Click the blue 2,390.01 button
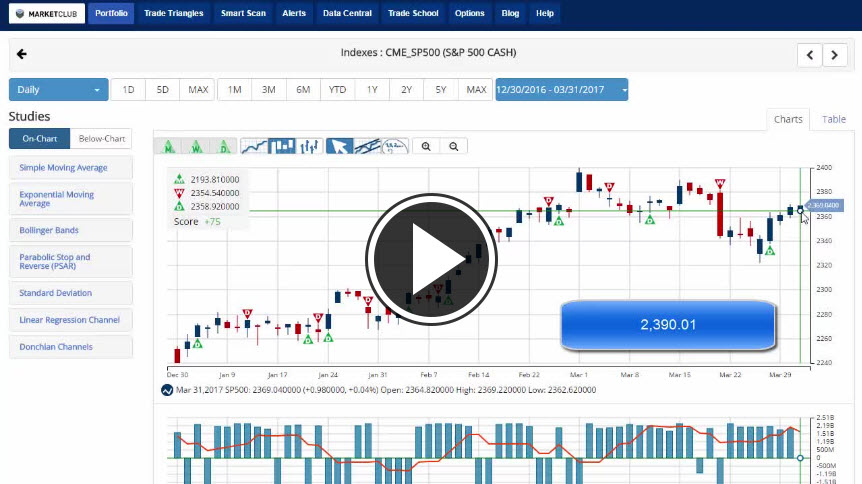This screenshot has width=862, height=484. (x=668, y=324)
